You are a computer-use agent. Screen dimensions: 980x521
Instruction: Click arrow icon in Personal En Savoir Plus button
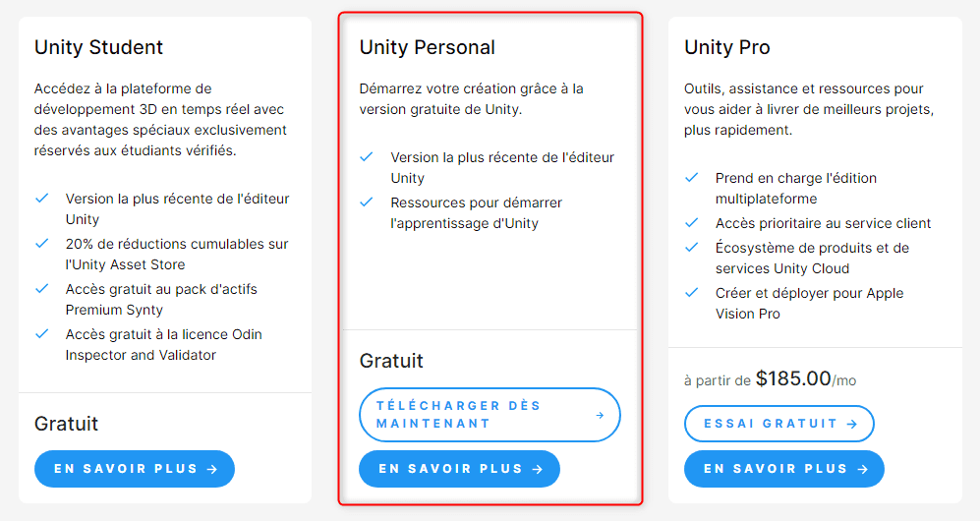538,469
